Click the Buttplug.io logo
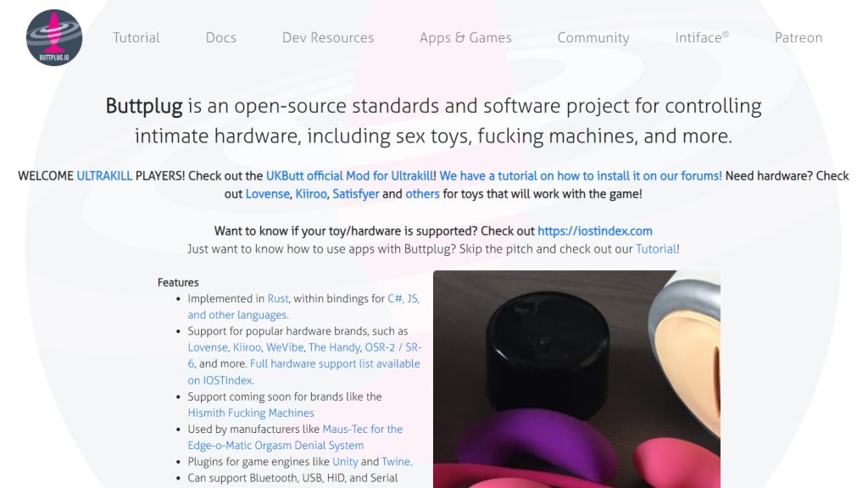The height and width of the screenshot is (488, 868). pos(53,36)
